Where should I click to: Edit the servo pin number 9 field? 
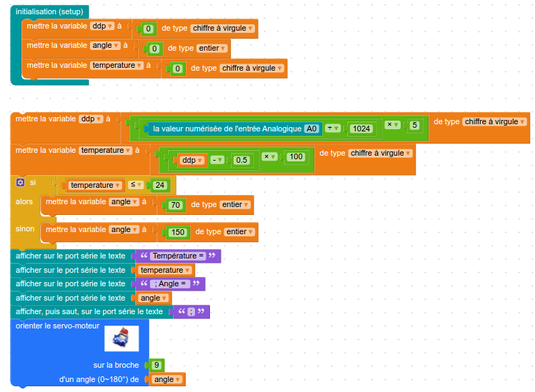pyautogui.click(x=158, y=365)
